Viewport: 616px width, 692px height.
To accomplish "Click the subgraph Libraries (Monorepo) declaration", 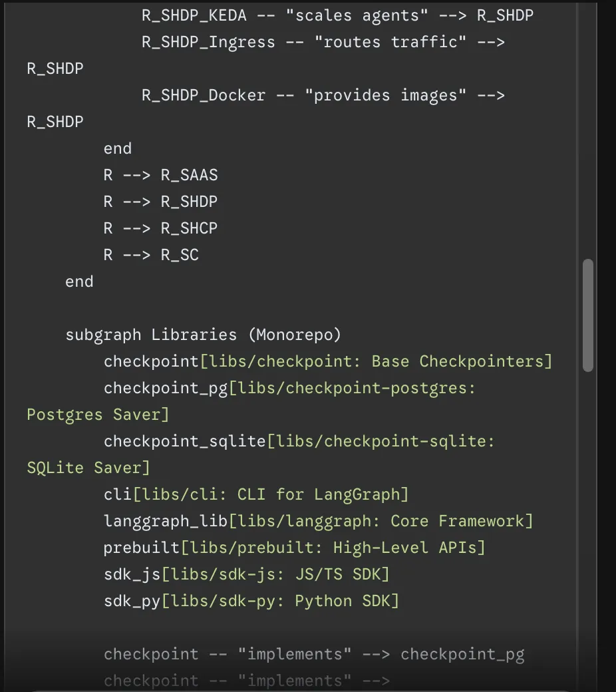I will (203, 334).
